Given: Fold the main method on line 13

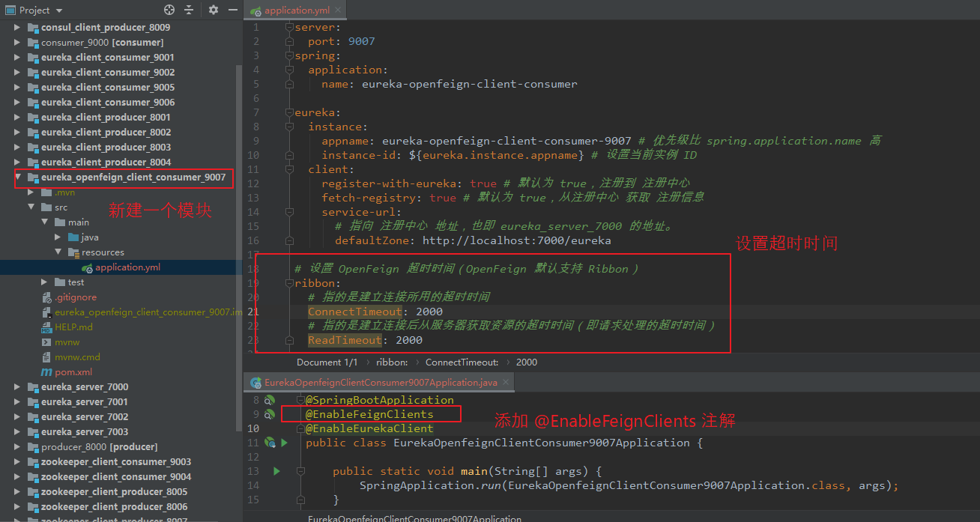Looking at the screenshot, I should point(300,471).
